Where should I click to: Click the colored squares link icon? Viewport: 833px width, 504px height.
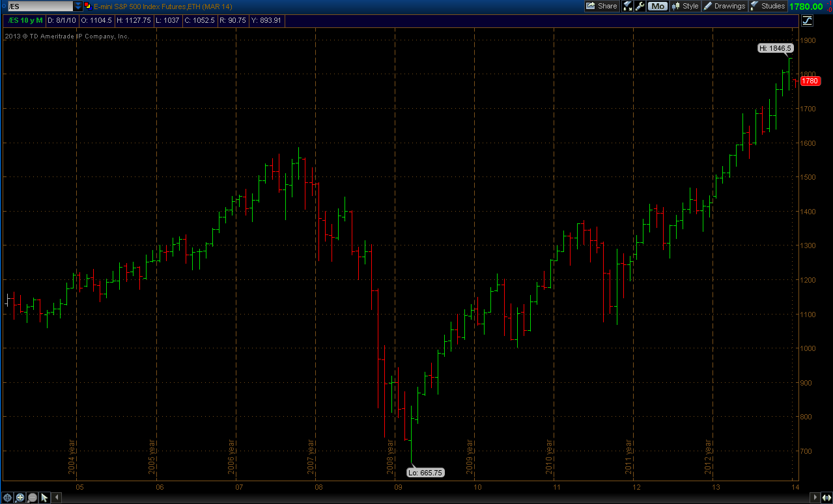[x=88, y=7]
